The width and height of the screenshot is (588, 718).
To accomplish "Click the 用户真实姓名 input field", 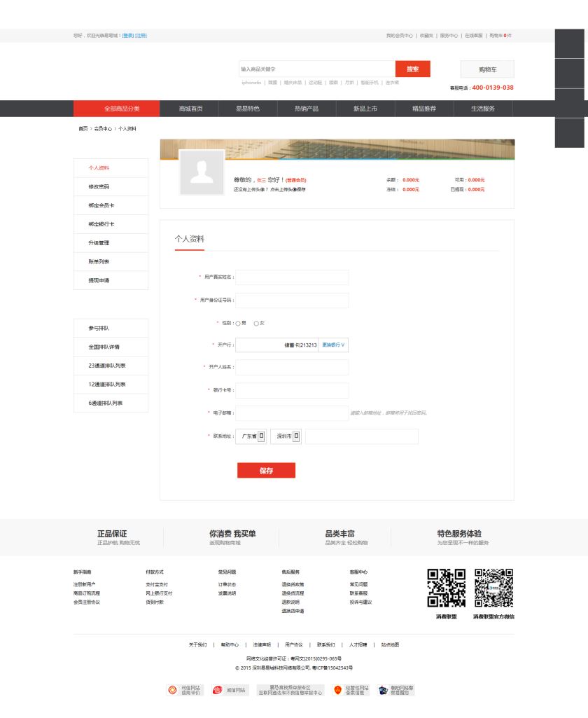I will click(292, 277).
